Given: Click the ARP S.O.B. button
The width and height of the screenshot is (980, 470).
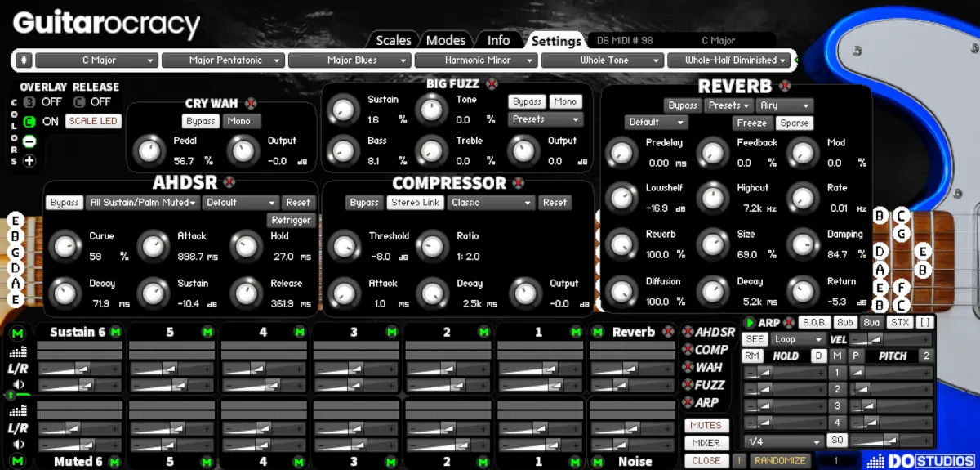Looking at the screenshot, I should [813, 323].
